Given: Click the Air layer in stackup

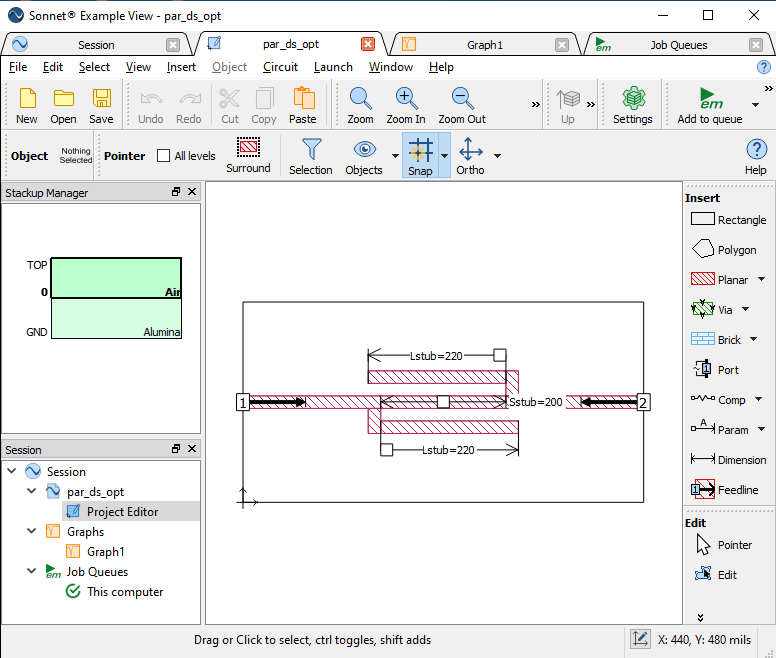Looking at the screenshot, I should (116, 278).
